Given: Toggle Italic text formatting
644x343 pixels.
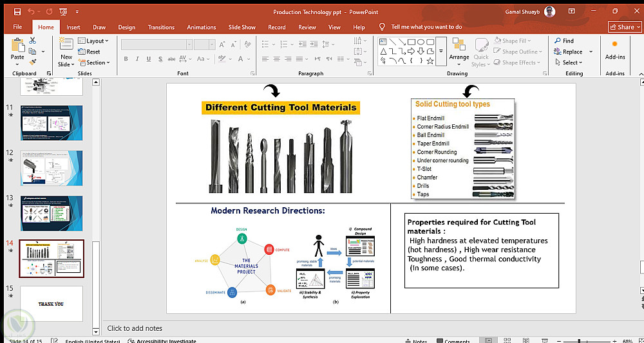Looking at the screenshot, I should tap(137, 59).
